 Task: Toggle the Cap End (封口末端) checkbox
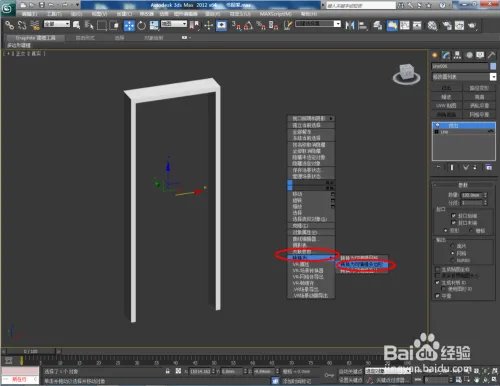tap(453, 223)
